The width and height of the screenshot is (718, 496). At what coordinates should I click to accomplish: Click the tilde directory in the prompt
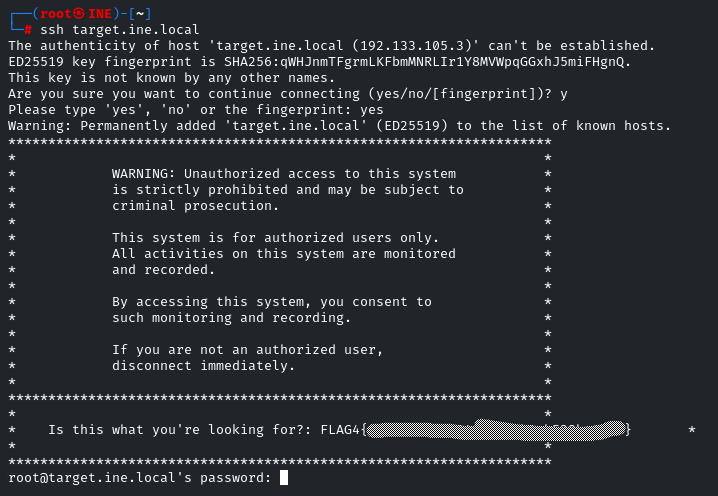point(138,14)
